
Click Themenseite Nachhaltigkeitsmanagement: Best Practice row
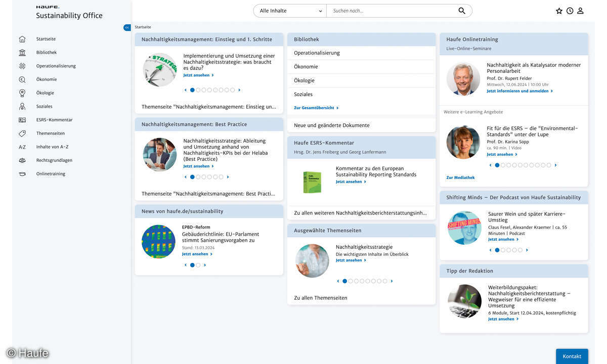(209, 194)
